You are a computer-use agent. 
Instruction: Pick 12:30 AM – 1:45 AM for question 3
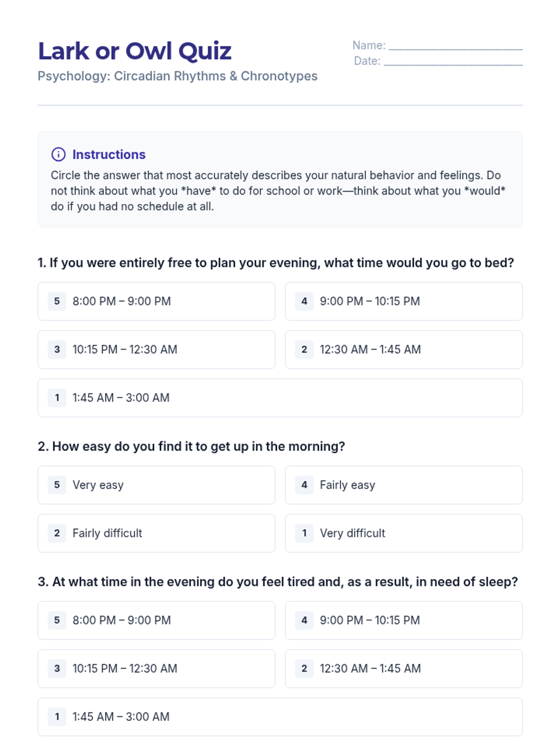(x=404, y=669)
